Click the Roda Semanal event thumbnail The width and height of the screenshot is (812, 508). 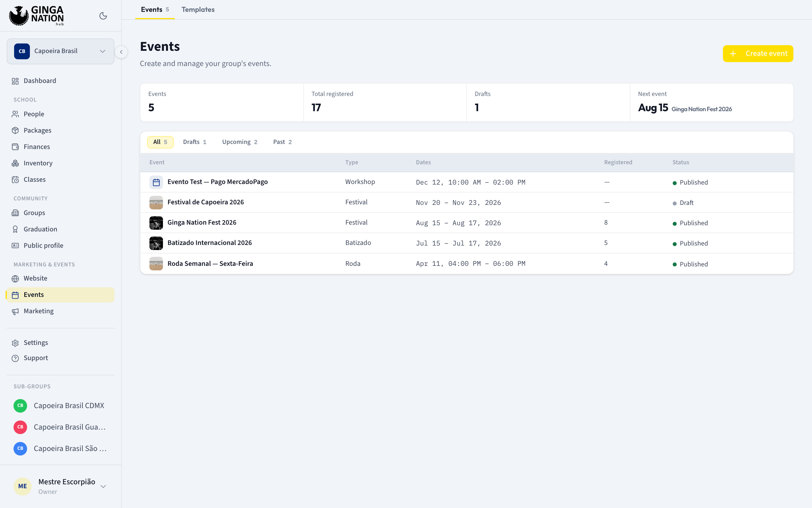(156, 264)
